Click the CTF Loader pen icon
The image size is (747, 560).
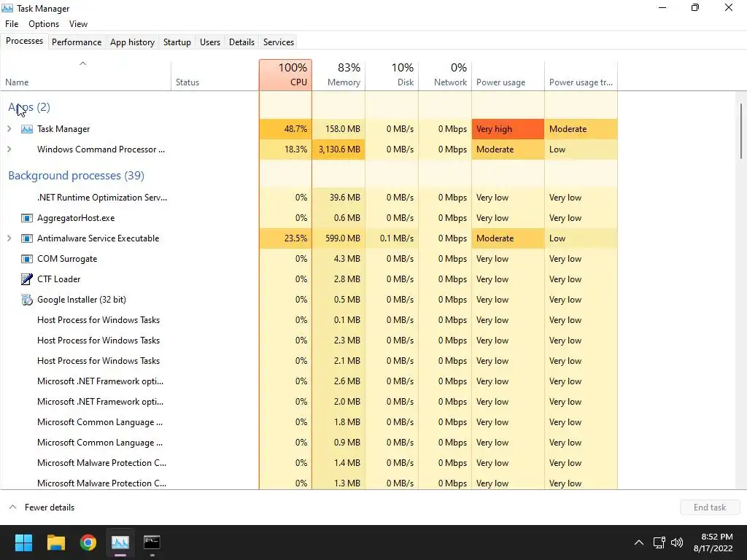[27, 279]
